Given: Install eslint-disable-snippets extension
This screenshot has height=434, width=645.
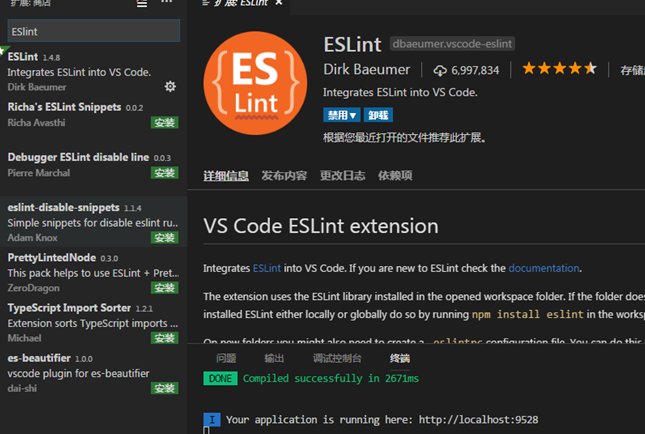Looking at the screenshot, I should pyautogui.click(x=165, y=237).
